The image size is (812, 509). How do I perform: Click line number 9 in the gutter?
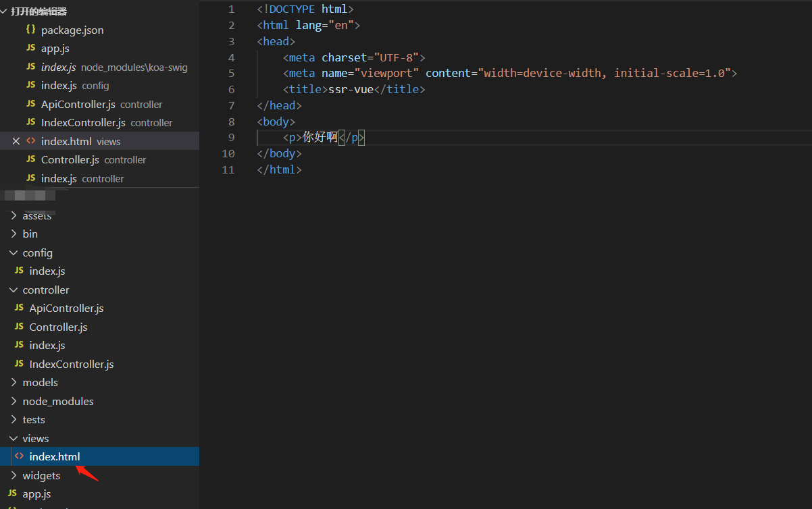(x=232, y=138)
